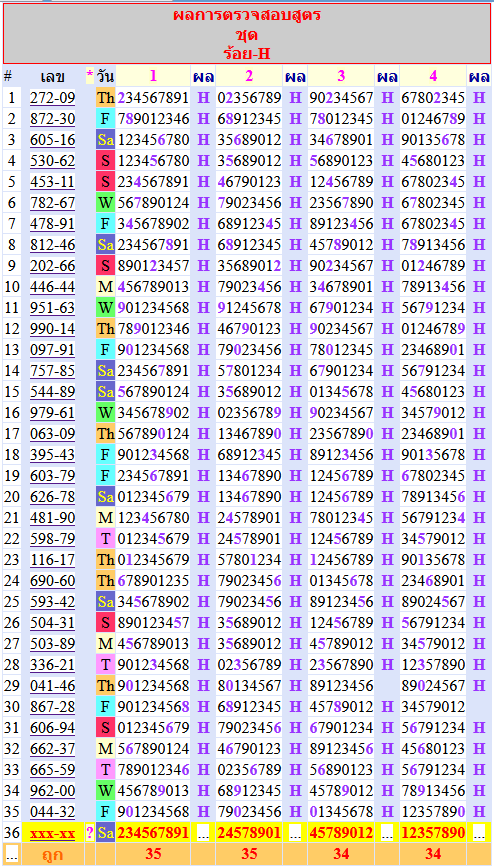Open the 044-32 number link
This screenshot has width=494, height=867.
pos(53,812)
